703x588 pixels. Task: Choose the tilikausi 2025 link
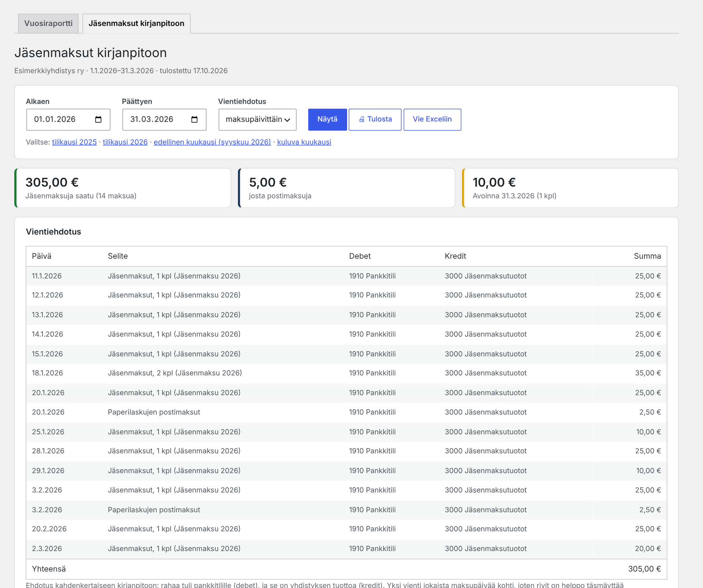(x=74, y=142)
